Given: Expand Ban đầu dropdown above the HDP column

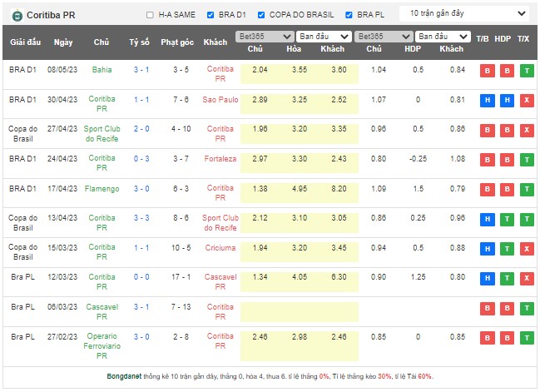Looking at the screenshot, I should [x=443, y=37].
